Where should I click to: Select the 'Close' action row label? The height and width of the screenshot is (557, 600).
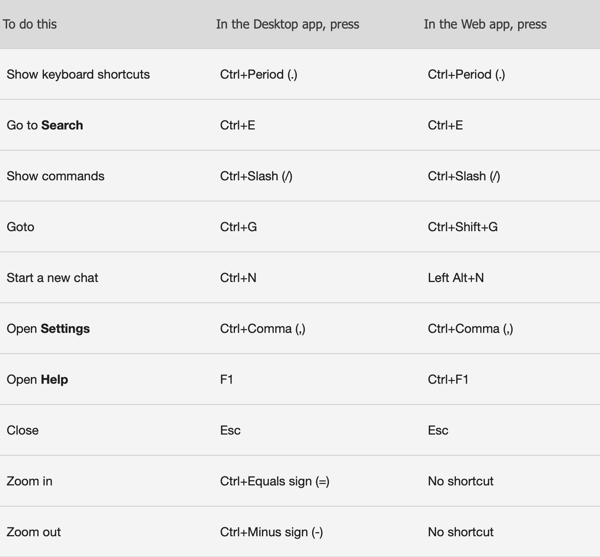click(23, 430)
